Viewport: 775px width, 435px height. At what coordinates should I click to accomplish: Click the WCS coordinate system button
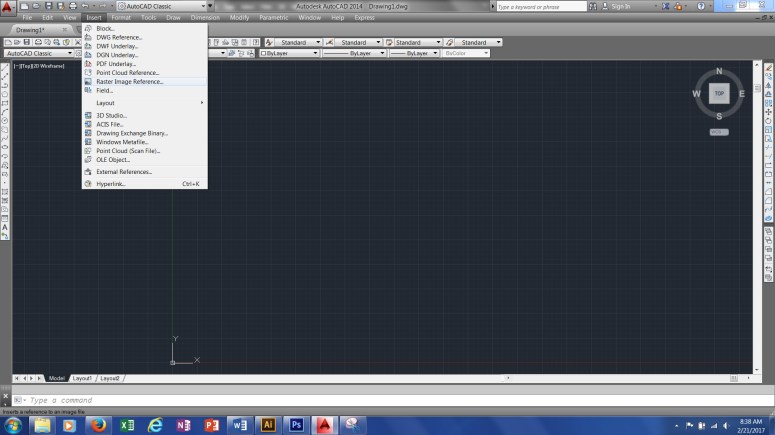[718, 131]
